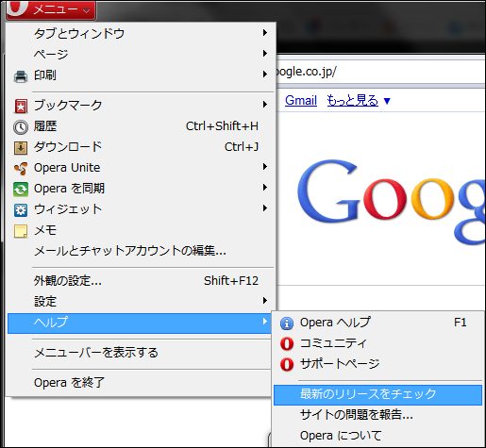Viewport: 486px width, 448px height.
Task: Select the highlighted ヘルプ menu item
Action: click(140, 323)
